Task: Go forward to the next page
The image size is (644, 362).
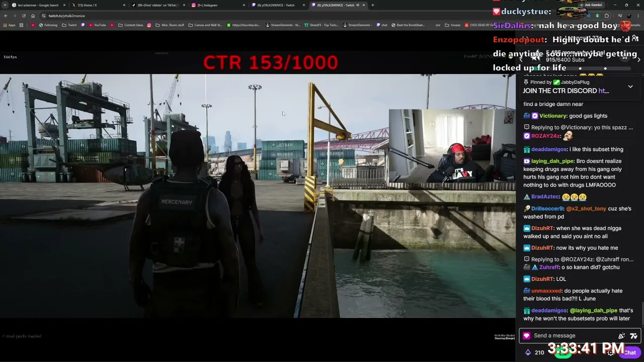Action: (x=15, y=16)
